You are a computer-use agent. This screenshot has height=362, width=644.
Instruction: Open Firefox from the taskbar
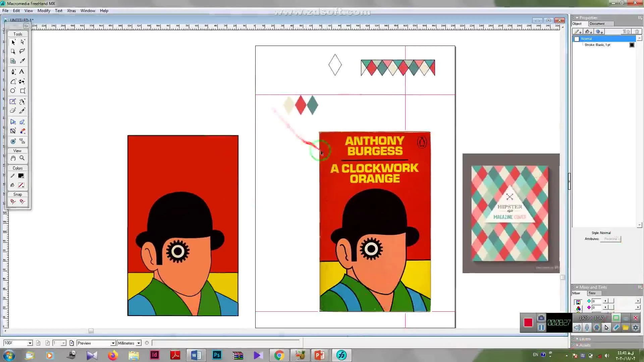[113, 355]
